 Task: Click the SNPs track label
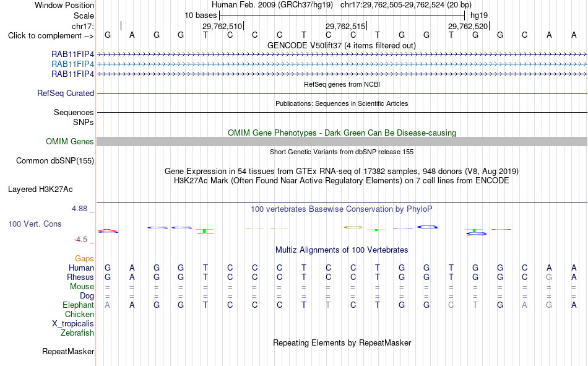(84, 122)
